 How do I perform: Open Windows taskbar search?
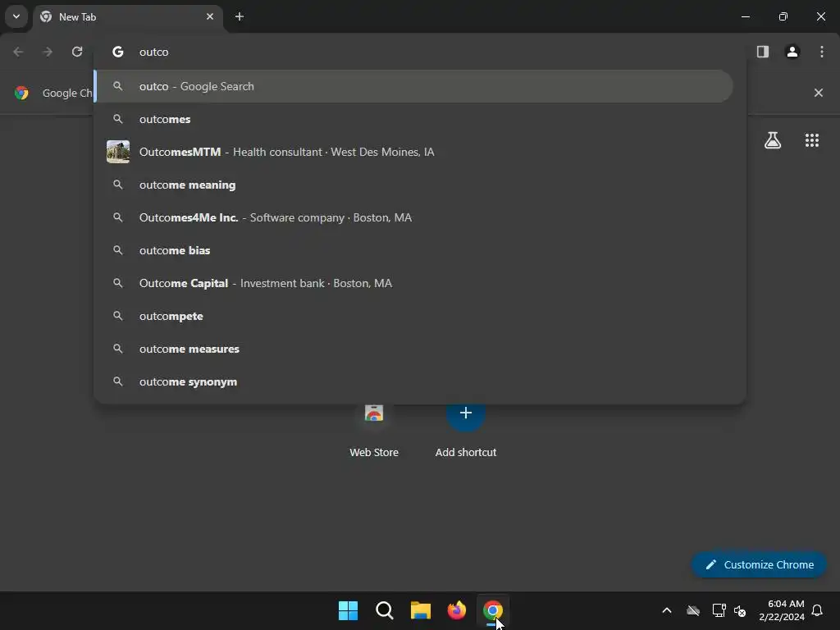pyautogui.click(x=385, y=610)
